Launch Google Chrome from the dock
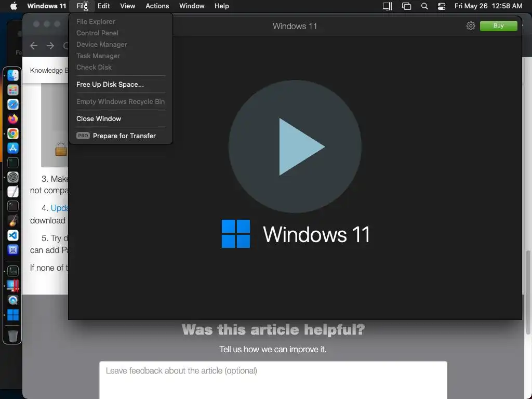This screenshot has height=399, width=532. [13, 134]
